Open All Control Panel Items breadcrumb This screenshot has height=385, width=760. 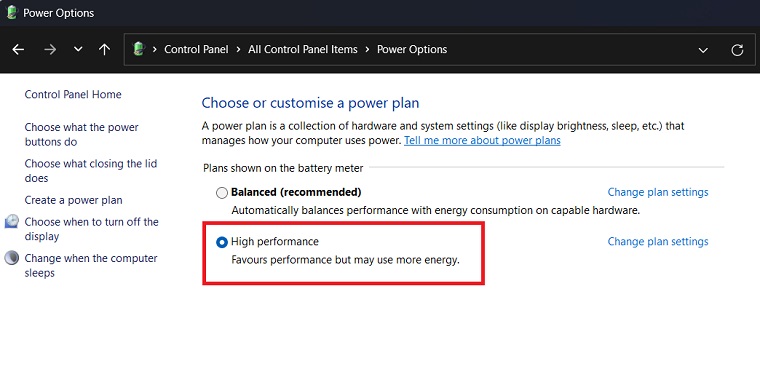pos(303,49)
